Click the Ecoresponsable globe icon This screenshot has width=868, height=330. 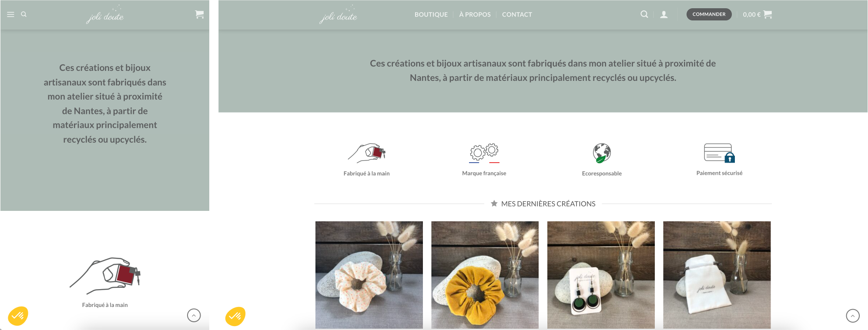point(602,153)
